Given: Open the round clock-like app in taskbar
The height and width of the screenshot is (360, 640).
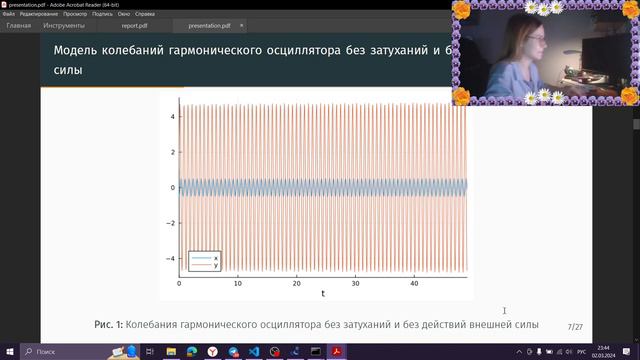Looking at the screenshot, I should tap(275, 351).
